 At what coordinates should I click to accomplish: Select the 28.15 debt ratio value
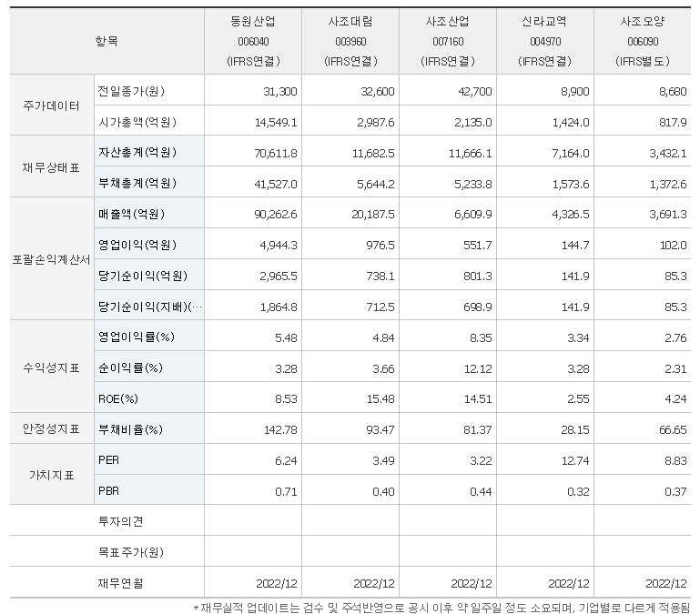(x=575, y=429)
